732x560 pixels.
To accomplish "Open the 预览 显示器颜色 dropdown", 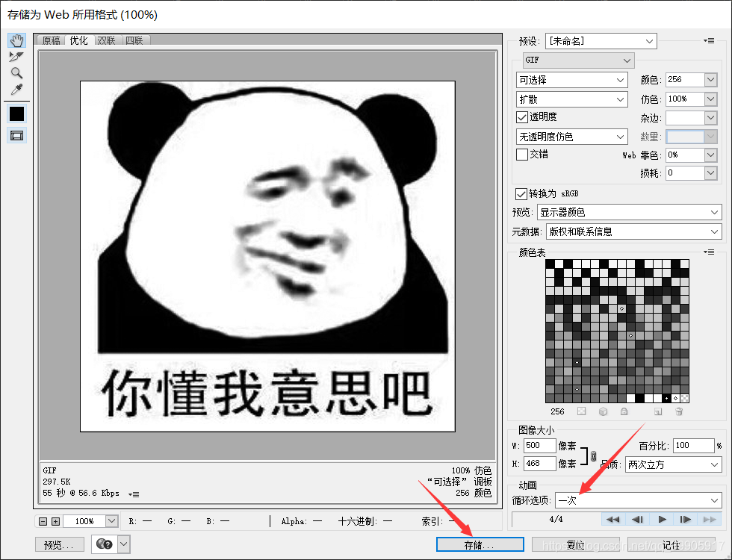I will (629, 212).
